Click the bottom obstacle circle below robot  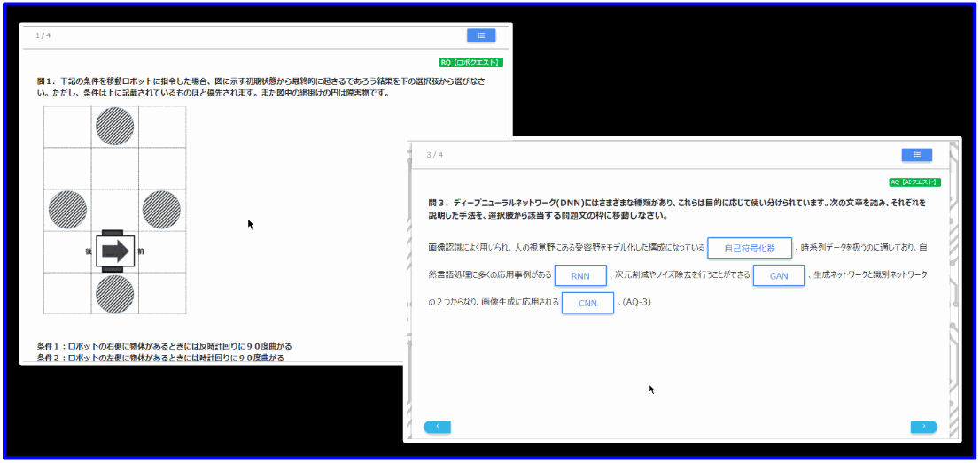(x=115, y=294)
